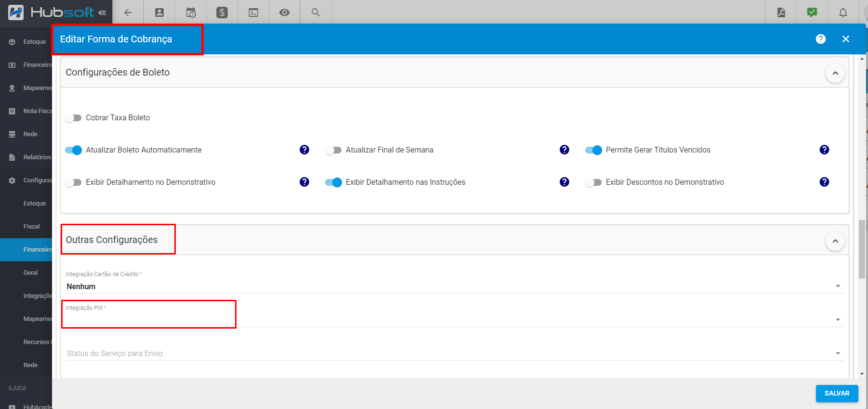Screen dimensions: 868x409
Task: Open Rede submenu under Configuração
Action: 26,365
